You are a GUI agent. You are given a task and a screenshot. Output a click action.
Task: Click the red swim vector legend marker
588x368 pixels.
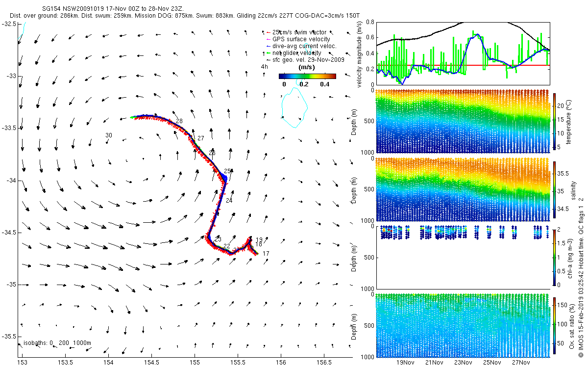pos(268,32)
